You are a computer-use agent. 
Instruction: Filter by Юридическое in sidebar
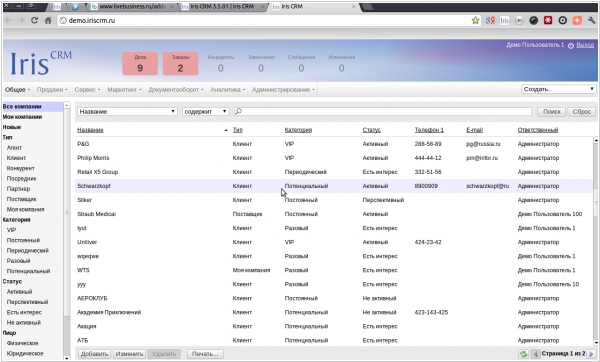pyautogui.click(x=25, y=354)
